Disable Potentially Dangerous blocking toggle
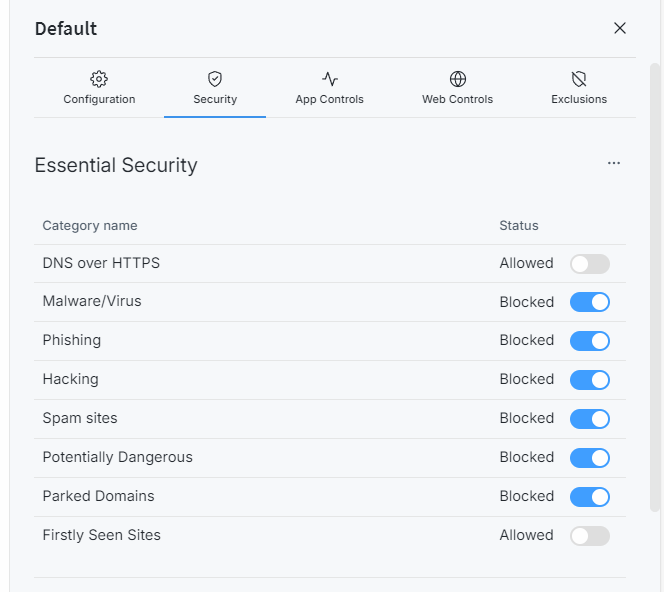 pos(589,458)
